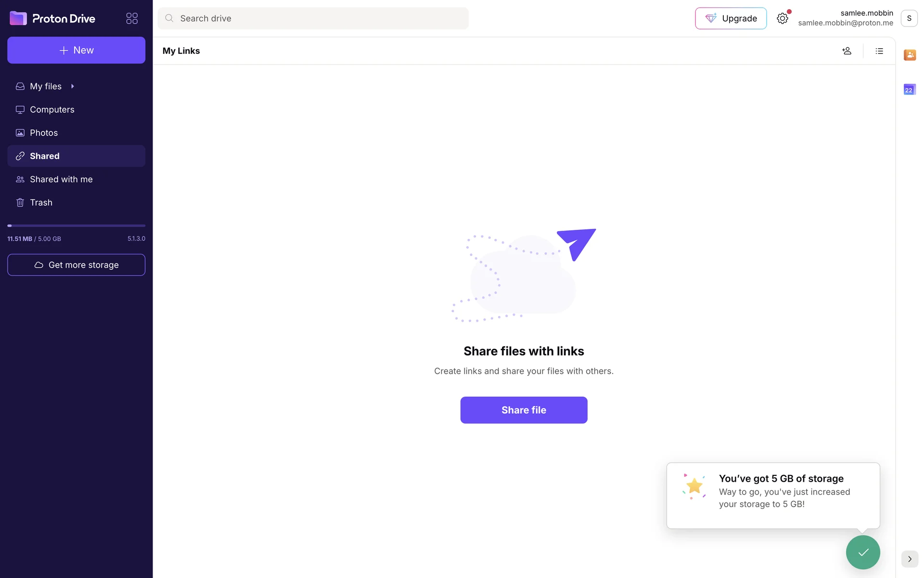Screen dimensions: 924x578
Task: Click the Search drive input field
Action: coord(318,18)
